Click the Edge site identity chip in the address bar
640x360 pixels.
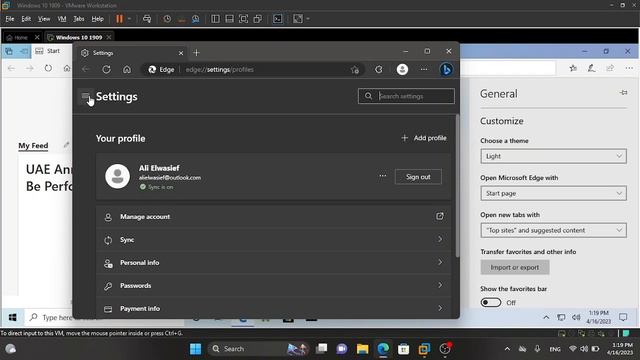pyautogui.click(x=161, y=70)
